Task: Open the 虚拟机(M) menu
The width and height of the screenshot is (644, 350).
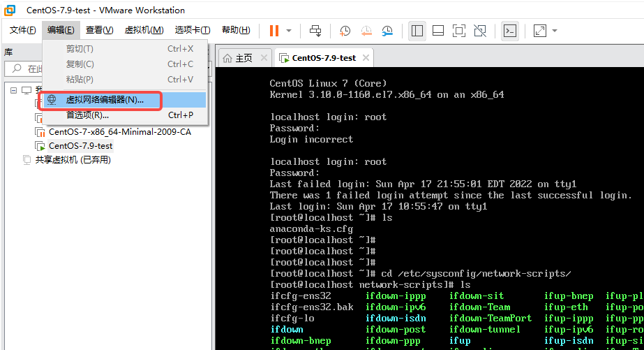Action: pyautogui.click(x=144, y=30)
